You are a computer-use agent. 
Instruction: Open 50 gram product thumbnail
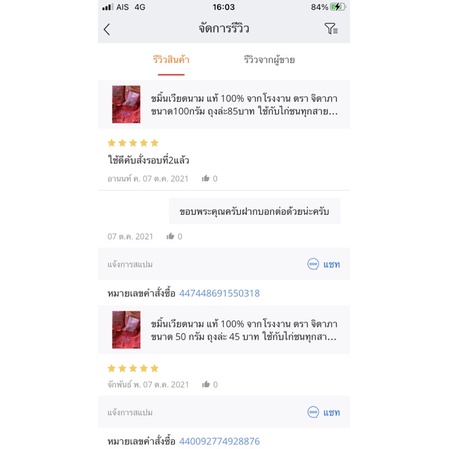click(x=126, y=330)
